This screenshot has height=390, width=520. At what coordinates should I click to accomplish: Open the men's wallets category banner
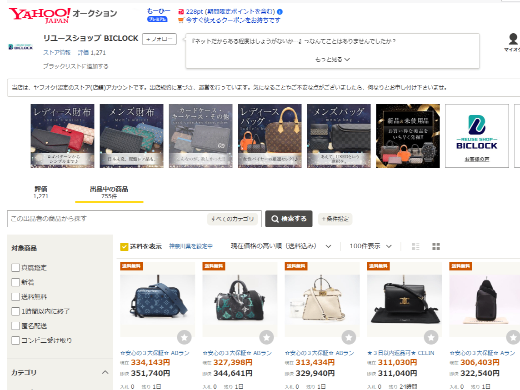(x=131, y=136)
